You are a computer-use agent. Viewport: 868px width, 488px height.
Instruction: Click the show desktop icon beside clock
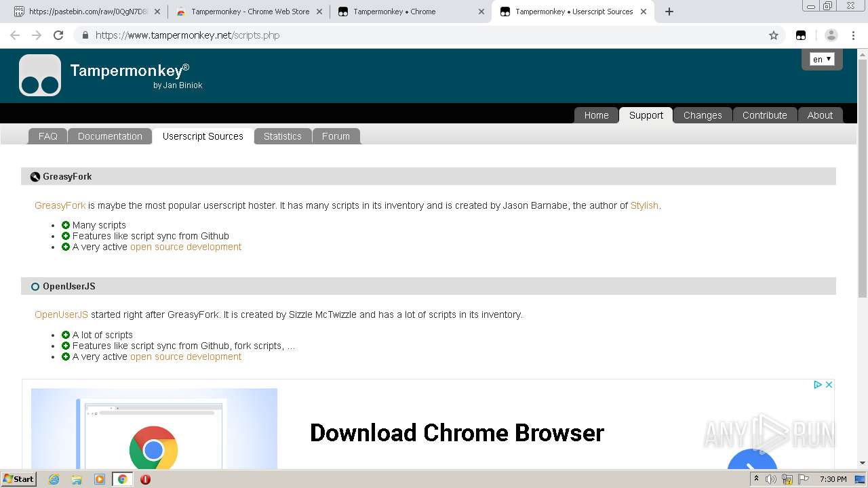pyautogui.click(x=861, y=479)
